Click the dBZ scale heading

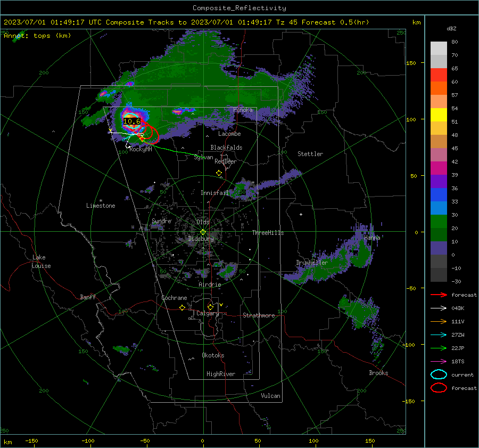[451, 29]
